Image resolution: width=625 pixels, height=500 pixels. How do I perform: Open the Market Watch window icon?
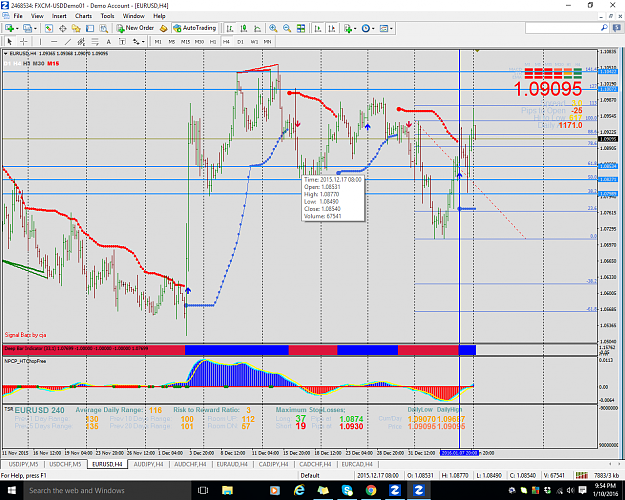(x=49, y=28)
